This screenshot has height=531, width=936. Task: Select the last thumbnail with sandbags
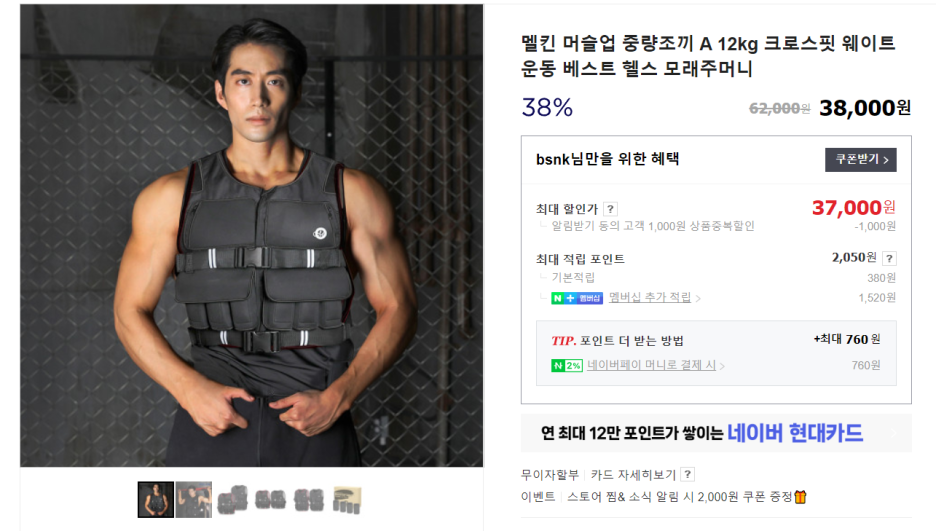click(347, 499)
